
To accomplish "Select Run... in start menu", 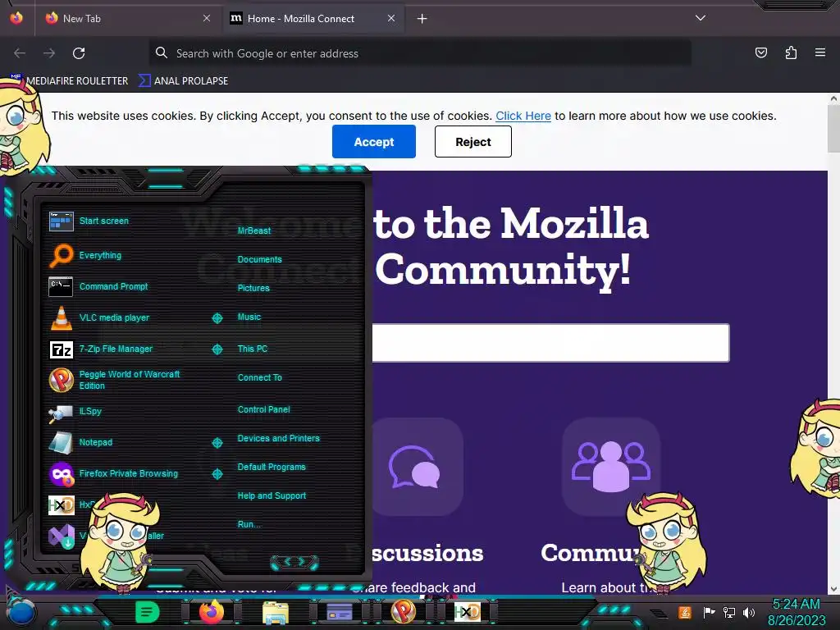I will [249, 524].
